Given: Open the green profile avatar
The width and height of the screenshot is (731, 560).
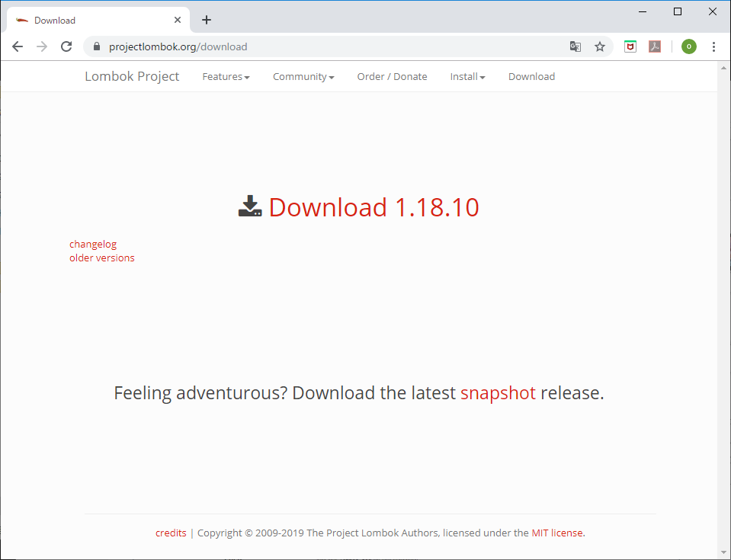Looking at the screenshot, I should tap(688, 46).
